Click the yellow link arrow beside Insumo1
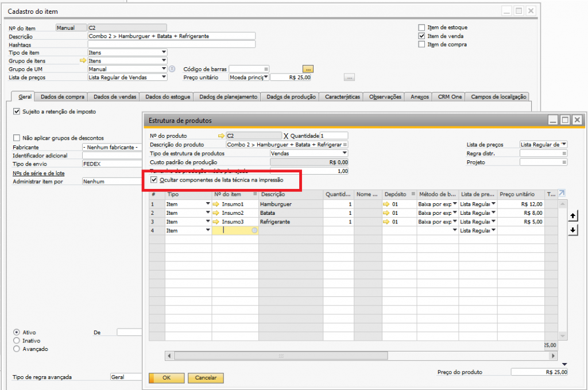Image resolution: width=588 pixels, height=390 pixels. (x=216, y=204)
